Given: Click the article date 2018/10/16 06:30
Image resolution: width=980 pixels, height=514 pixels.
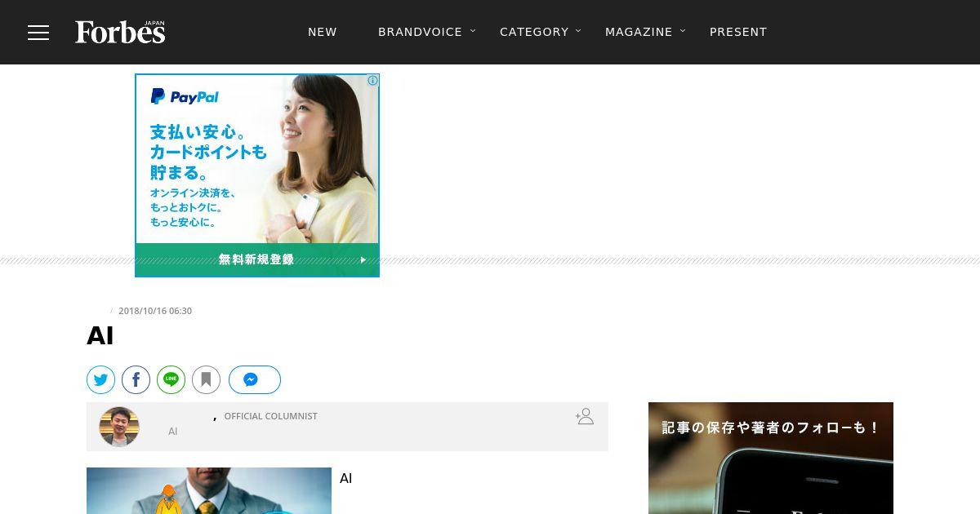Looking at the screenshot, I should tap(155, 311).
